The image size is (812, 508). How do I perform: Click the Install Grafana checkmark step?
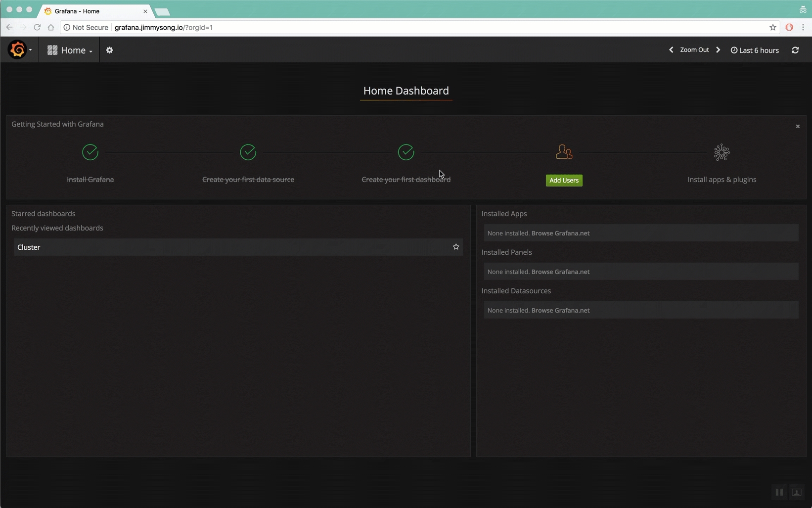pyautogui.click(x=90, y=152)
